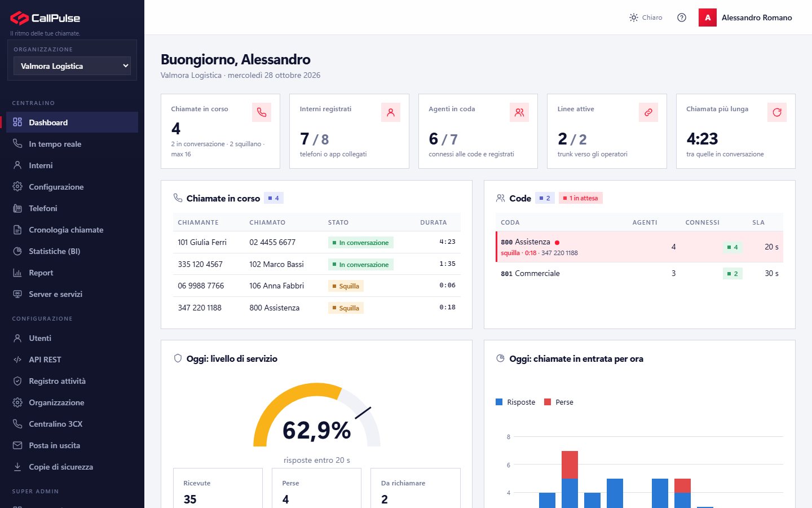Screen dimensions: 812x508
Task: Click the Squilla status for 347 220 1188
Action: 346,308
